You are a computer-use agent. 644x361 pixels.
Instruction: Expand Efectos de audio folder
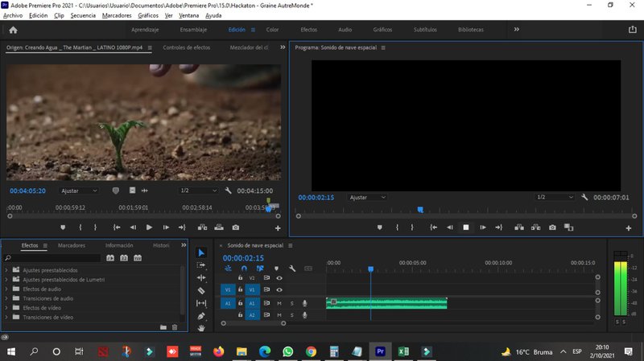click(x=6, y=289)
